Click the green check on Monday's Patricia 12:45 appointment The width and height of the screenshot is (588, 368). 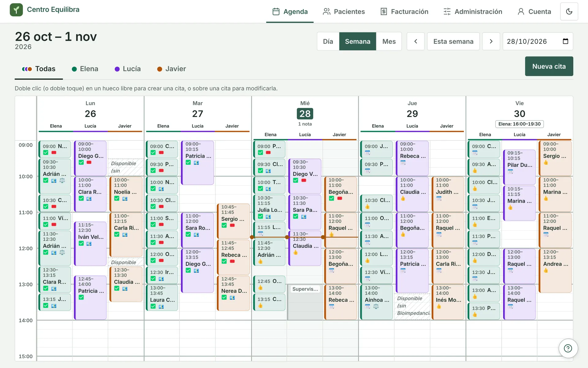click(81, 297)
